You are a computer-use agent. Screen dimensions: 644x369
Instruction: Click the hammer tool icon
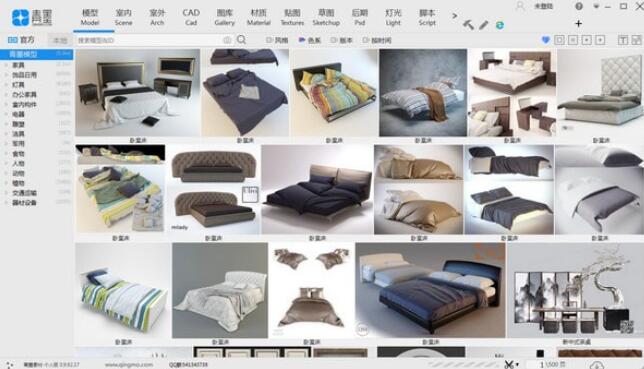(468, 25)
